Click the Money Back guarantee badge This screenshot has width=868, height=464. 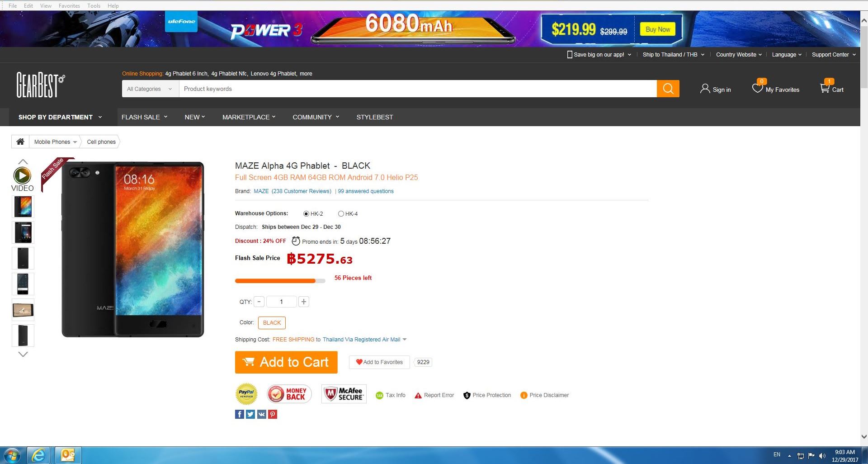[289, 394]
